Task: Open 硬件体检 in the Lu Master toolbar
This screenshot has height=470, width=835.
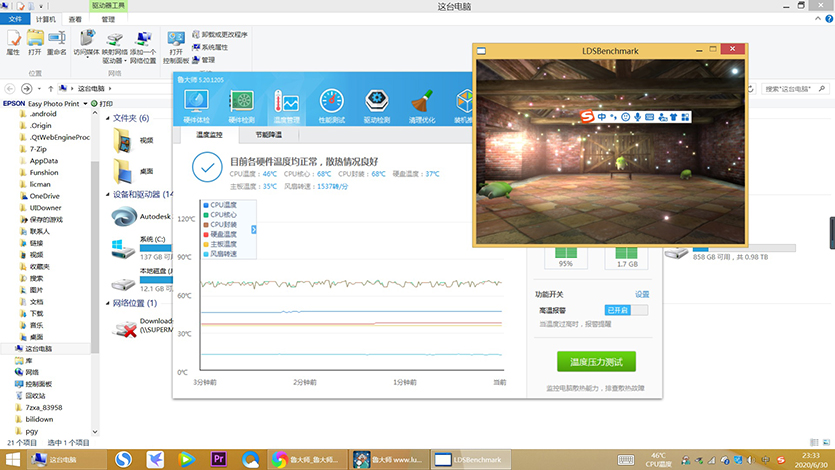Action: click(x=197, y=106)
